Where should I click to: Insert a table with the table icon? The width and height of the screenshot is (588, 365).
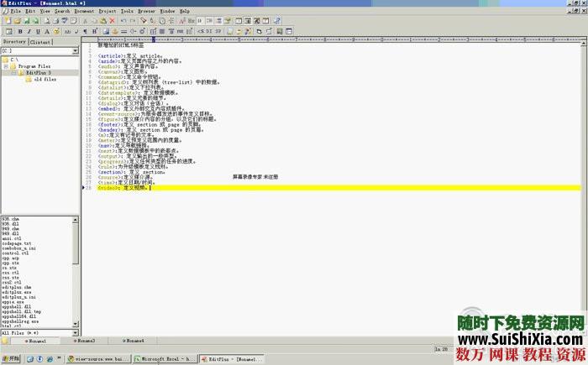pos(153,32)
